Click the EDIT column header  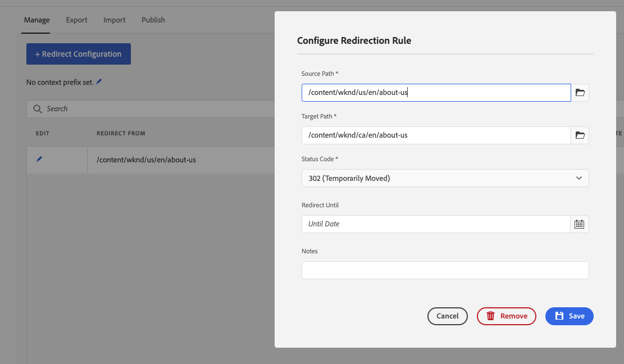coord(43,133)
